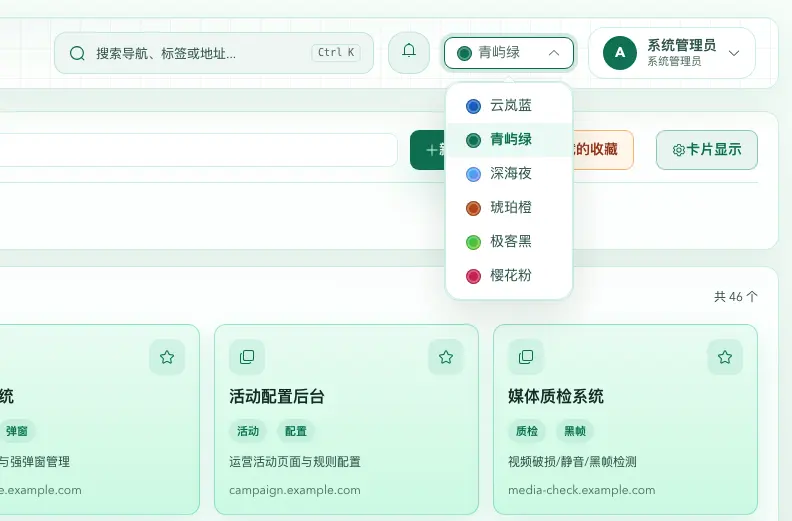This screenshot has width=792, height=521.
Task: Click the search magnifier icon
Action: (77, 53)
